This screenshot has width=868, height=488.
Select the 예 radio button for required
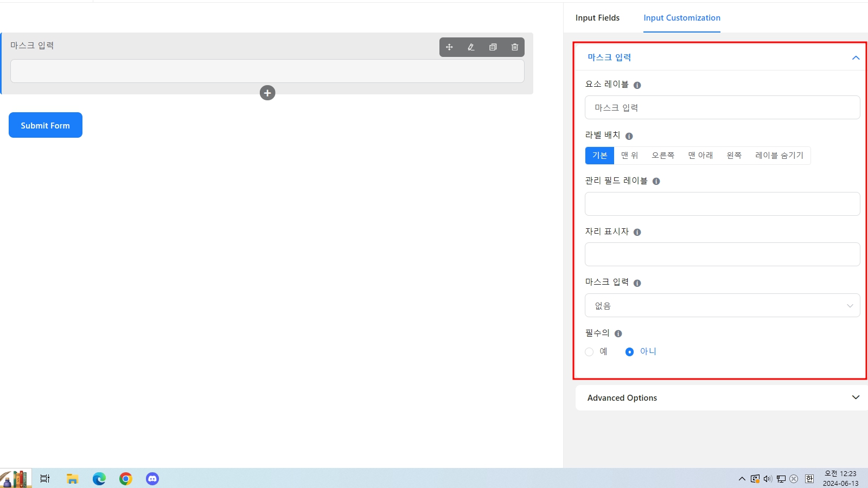click(x=589, y=352)
